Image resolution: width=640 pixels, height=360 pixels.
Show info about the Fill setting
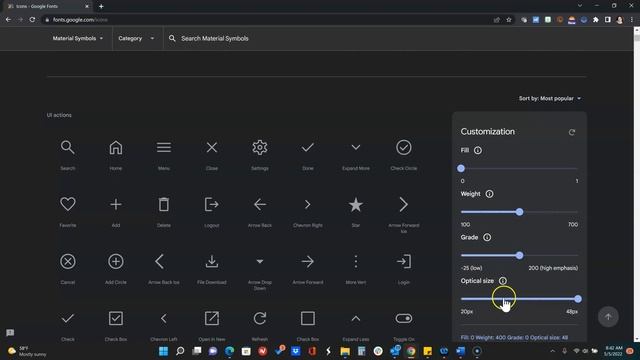(478, 151)
